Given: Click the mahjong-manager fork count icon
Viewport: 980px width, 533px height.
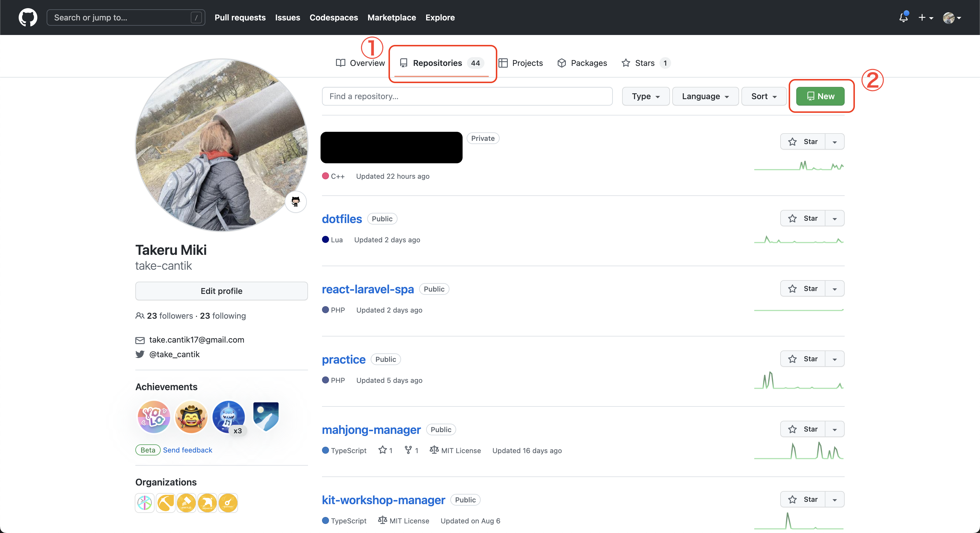Looking at the screenshot, I should (408, 450).
